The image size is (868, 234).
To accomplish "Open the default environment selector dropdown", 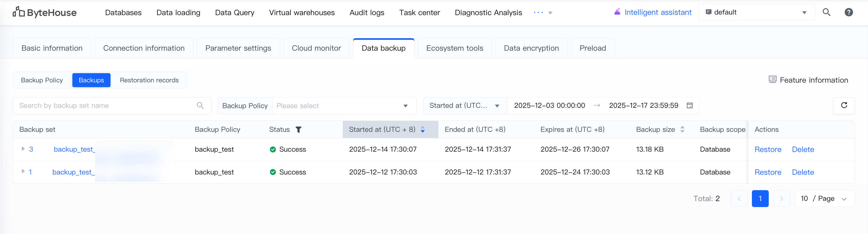I will click(756, 12).
